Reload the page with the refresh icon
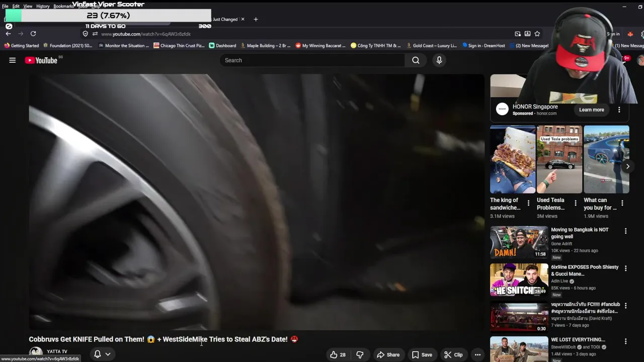644x362 pixels. click(x=33, y=34)
